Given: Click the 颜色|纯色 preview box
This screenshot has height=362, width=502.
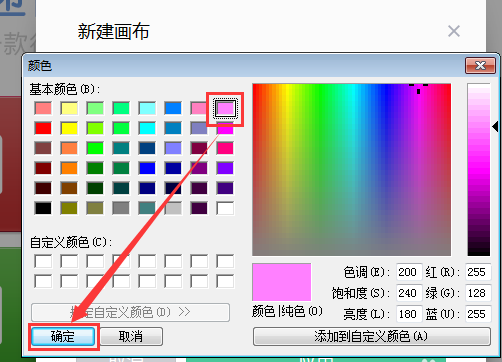Looking at the screenshot, I should (x=282, y=282).
